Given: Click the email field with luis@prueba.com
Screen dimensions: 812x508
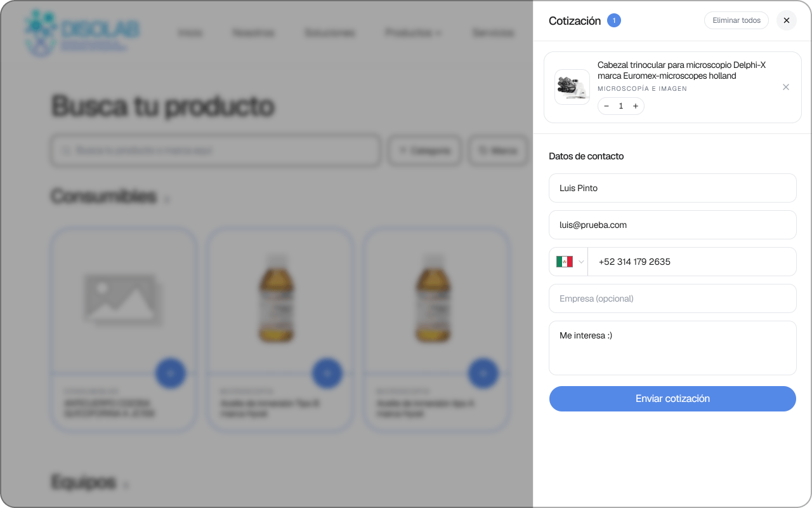Looking at the screenshot, I should (x=672, y=225).
